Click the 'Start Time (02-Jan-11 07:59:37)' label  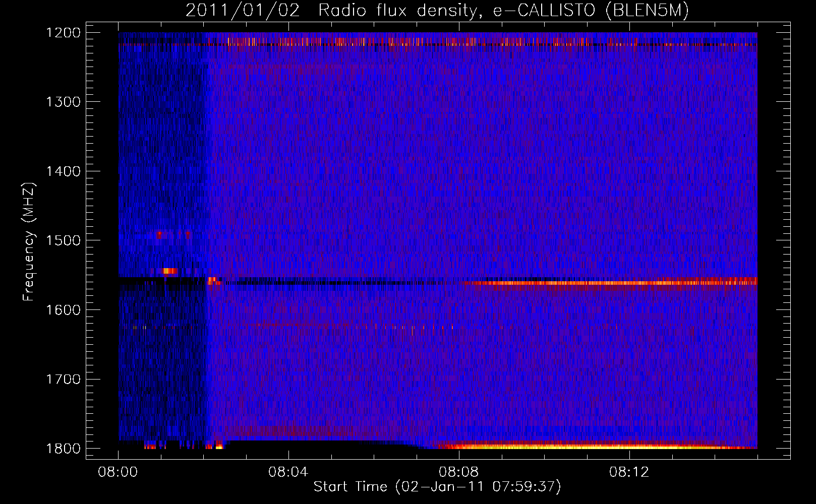point(437,487)
